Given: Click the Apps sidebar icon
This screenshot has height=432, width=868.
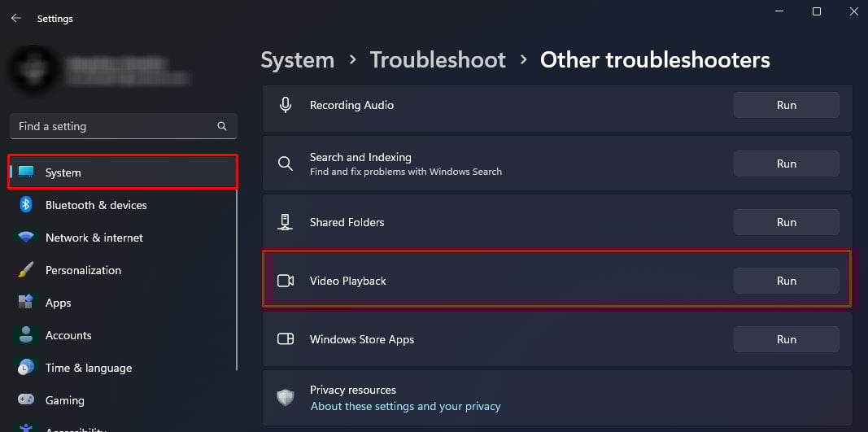Looking at the screenshot, I should pos(26,303).
